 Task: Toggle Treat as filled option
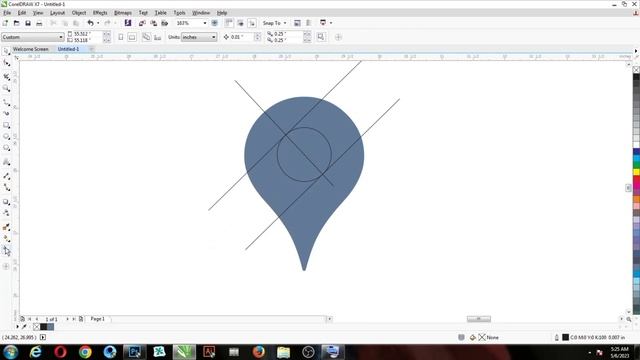[321, 37]
